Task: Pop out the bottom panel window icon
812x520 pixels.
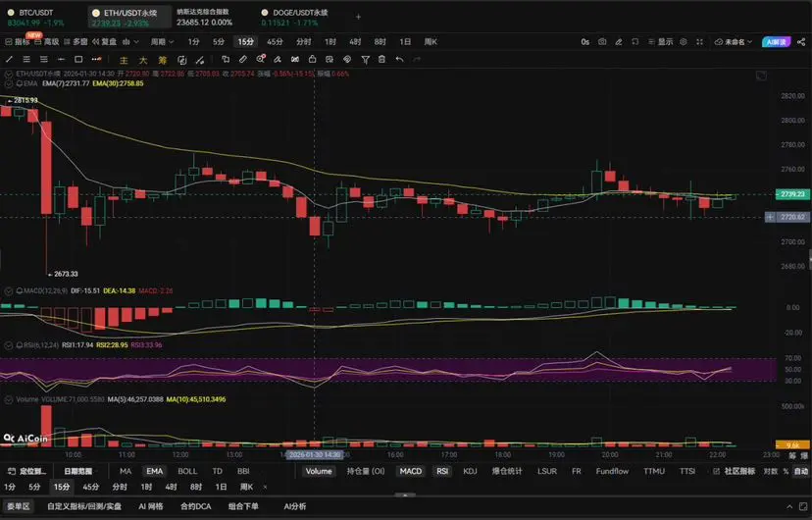Action: (x=804, y=506)
